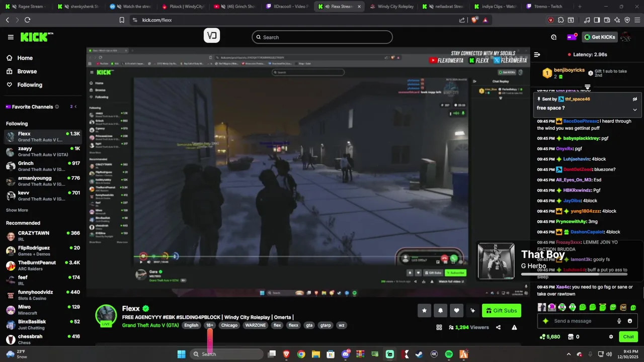
Task: Click the Kick logo
Action: coord(37,37)
